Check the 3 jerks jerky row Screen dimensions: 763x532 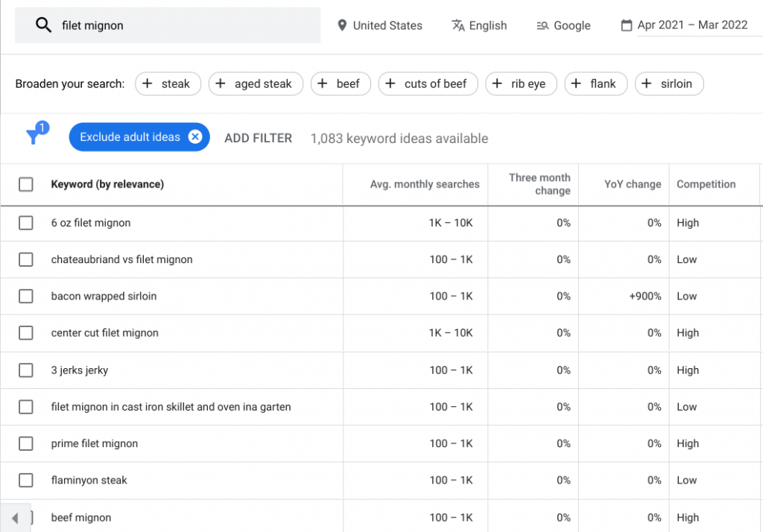(x=26, y=370)
